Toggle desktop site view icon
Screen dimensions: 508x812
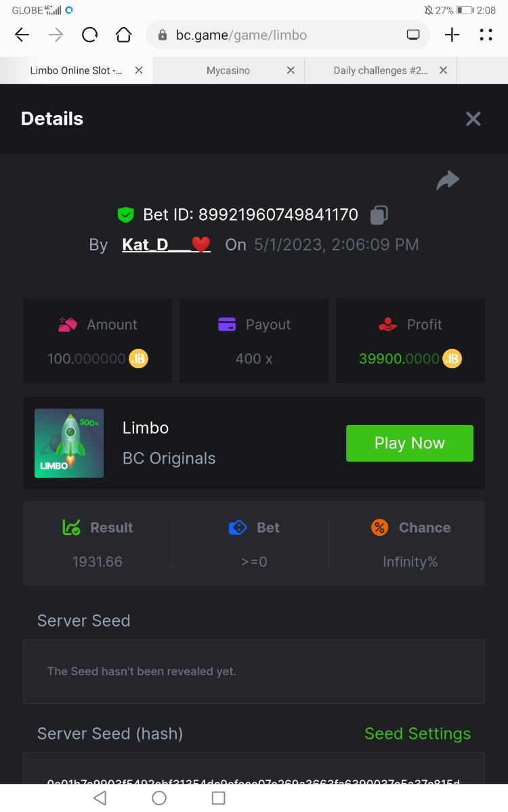click(x=413, y=35)
